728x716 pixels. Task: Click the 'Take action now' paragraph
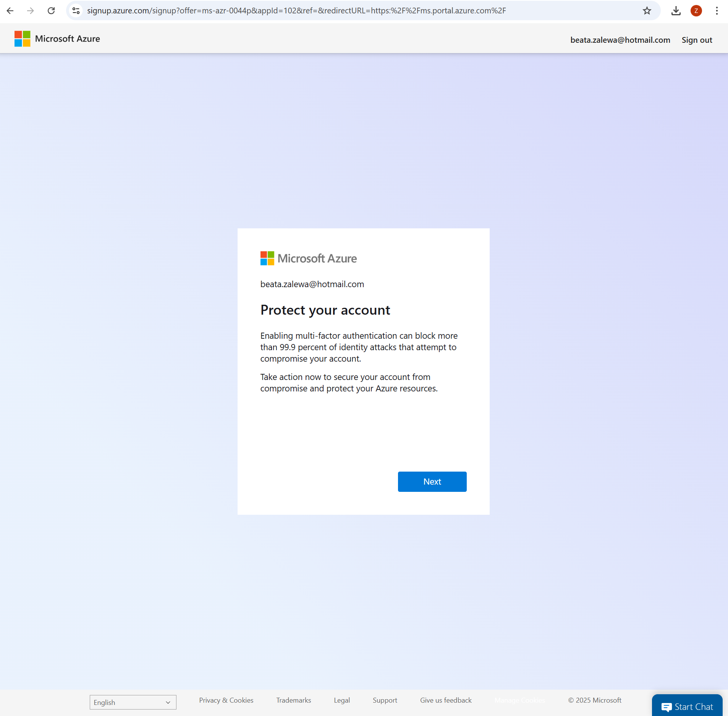coord(349,383)
